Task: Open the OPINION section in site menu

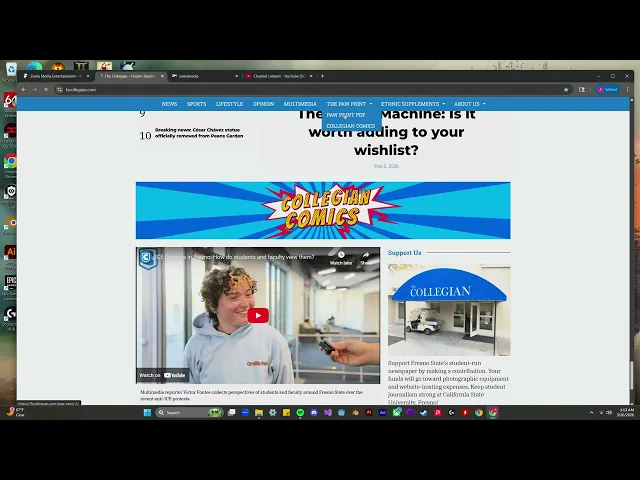Action: pyautogui.click(x=263, y=104)
